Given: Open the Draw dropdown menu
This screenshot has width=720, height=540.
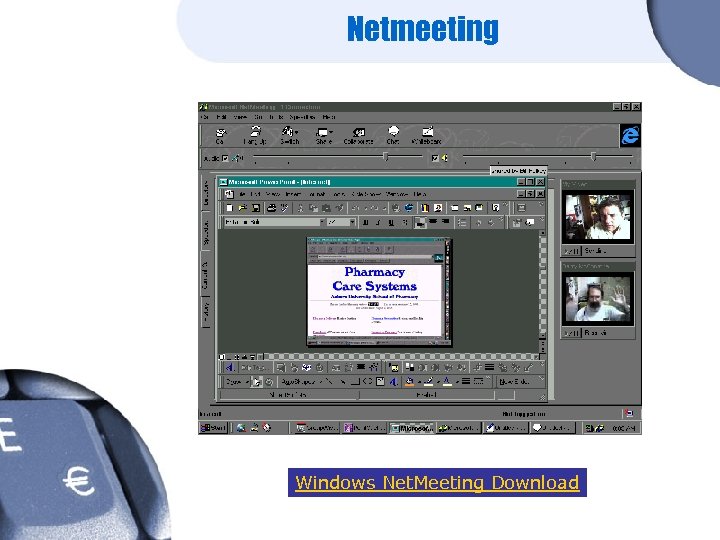Looking at the screenshot, I should [237, 382].
